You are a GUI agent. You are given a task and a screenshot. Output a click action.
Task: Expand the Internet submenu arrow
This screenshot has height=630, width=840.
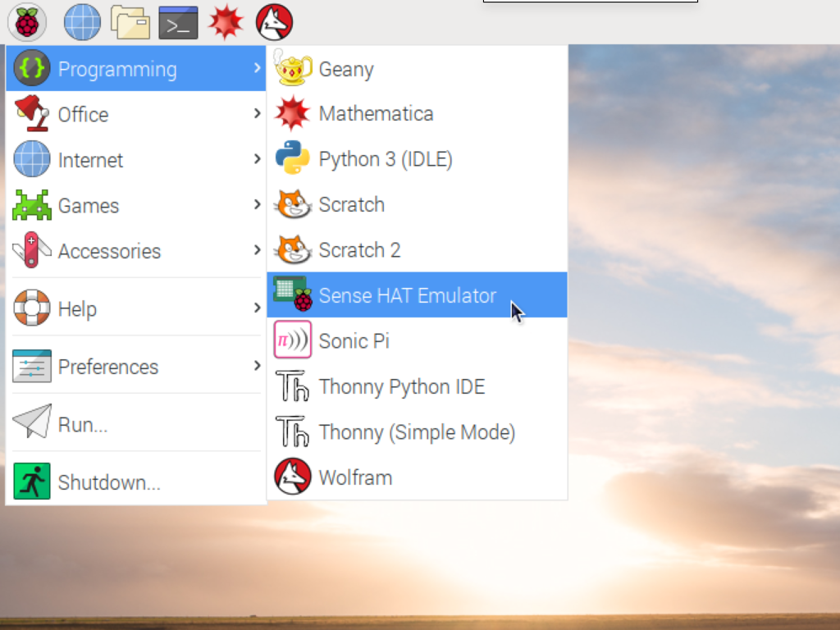click(x=257, y=158)
